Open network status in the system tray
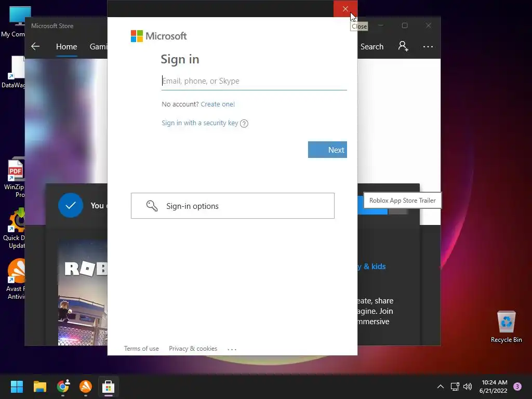The width and height of the screenshot is (532, 399). 455,387
